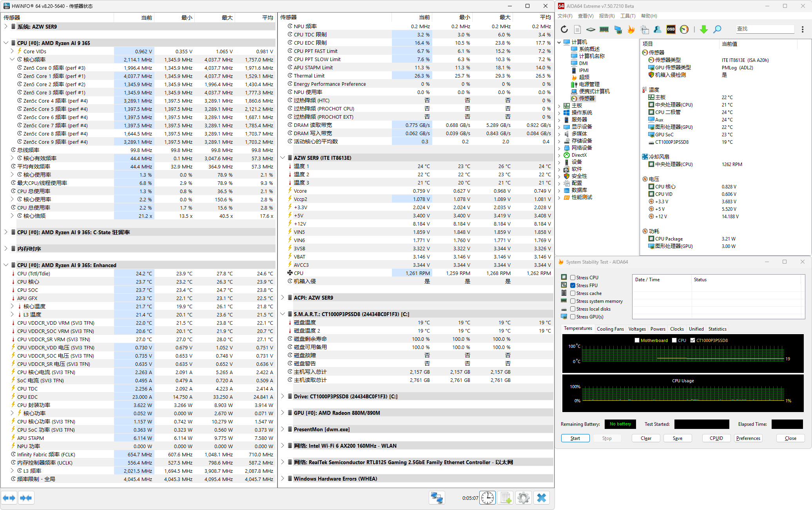This screenshot has height=510, width=812.
Task: Click the AIDA64 refresh toolbar icon
Action: (x=564, y=29)
